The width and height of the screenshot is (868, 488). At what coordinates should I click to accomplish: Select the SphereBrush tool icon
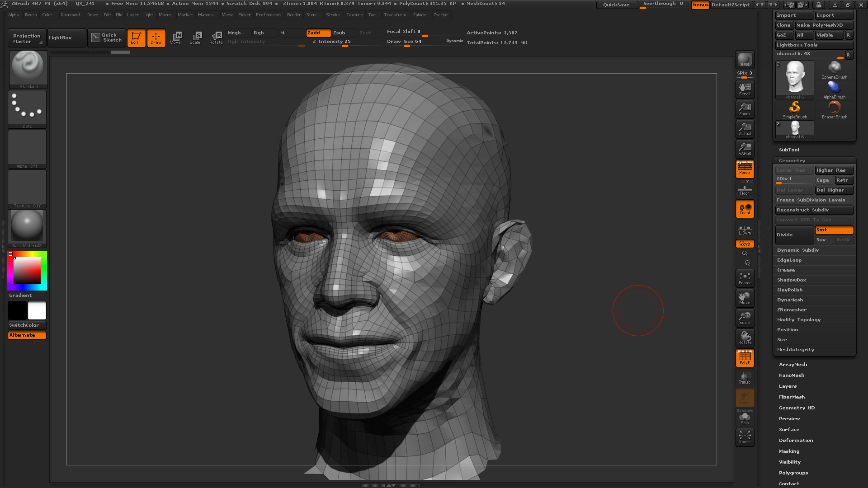tap(834, 70)
